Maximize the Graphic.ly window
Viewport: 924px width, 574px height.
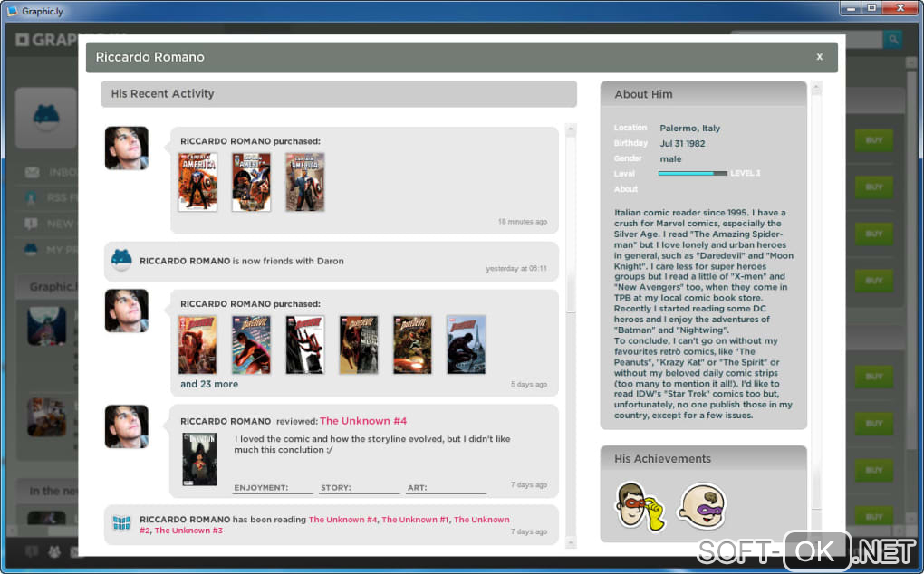coord(871,7)
